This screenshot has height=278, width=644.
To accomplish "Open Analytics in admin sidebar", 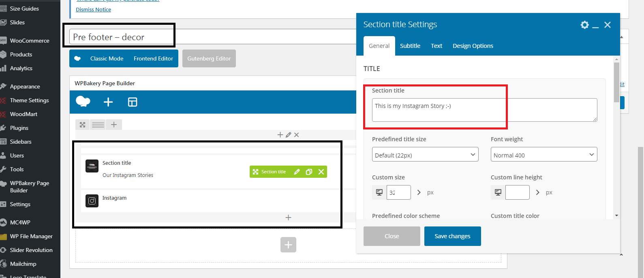I will (21, 68).
